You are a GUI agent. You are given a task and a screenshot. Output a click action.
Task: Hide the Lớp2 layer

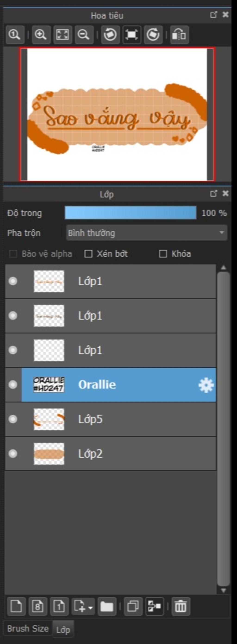[13, 453]
